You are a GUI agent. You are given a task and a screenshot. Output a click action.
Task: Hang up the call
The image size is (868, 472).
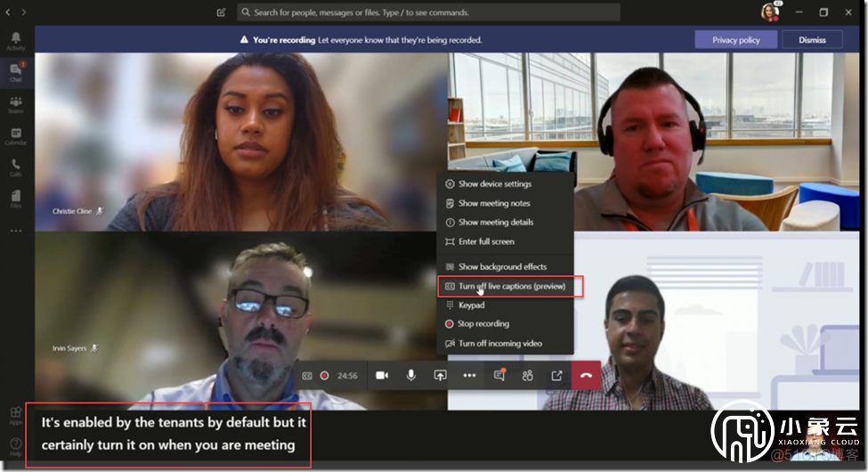click(586, 376)
